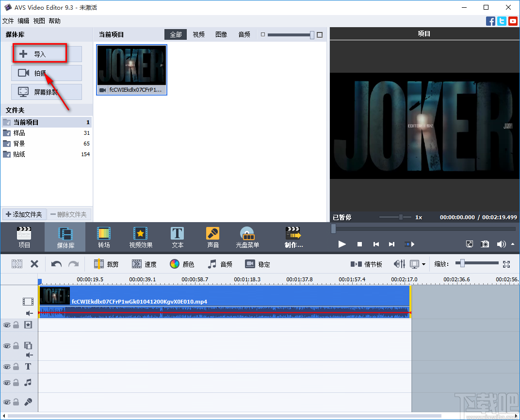Screen dimensions: 520x420
Task: Expand the volume arrow beside speaker
Action: [x=513, y=244]
